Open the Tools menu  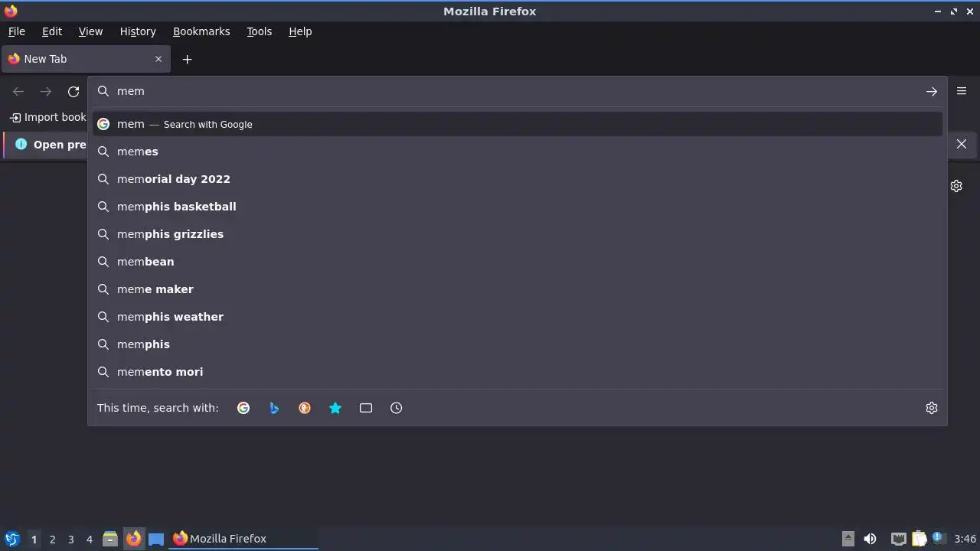coord(259,31)
